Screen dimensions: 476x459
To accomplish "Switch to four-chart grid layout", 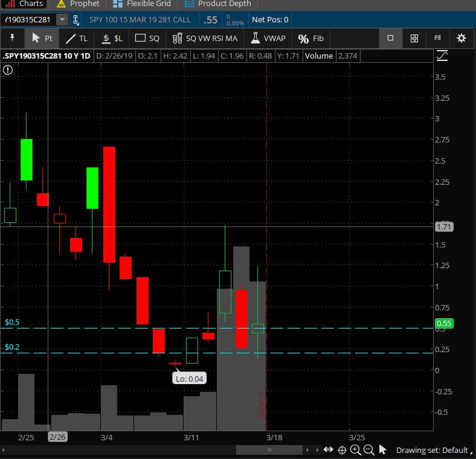I will tap(414, 38).
